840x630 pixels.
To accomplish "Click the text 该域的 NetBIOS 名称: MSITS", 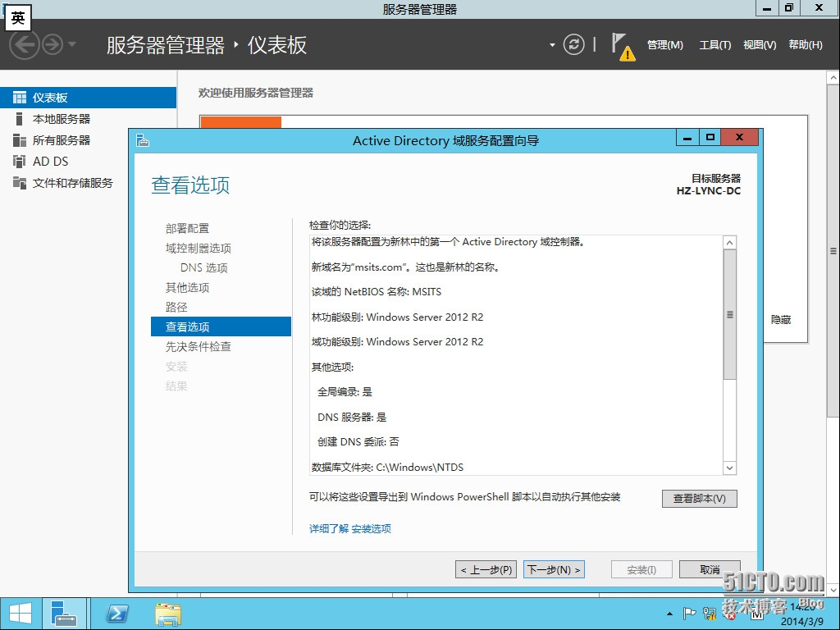I will 377,292.
